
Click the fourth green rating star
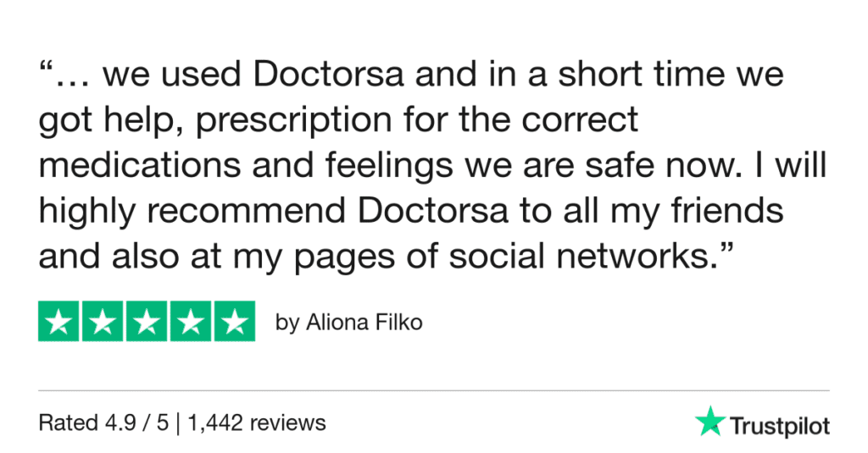[x=190, y=322]
